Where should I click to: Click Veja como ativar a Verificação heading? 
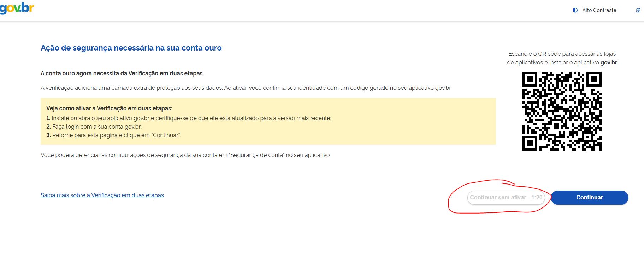point(109,108)
